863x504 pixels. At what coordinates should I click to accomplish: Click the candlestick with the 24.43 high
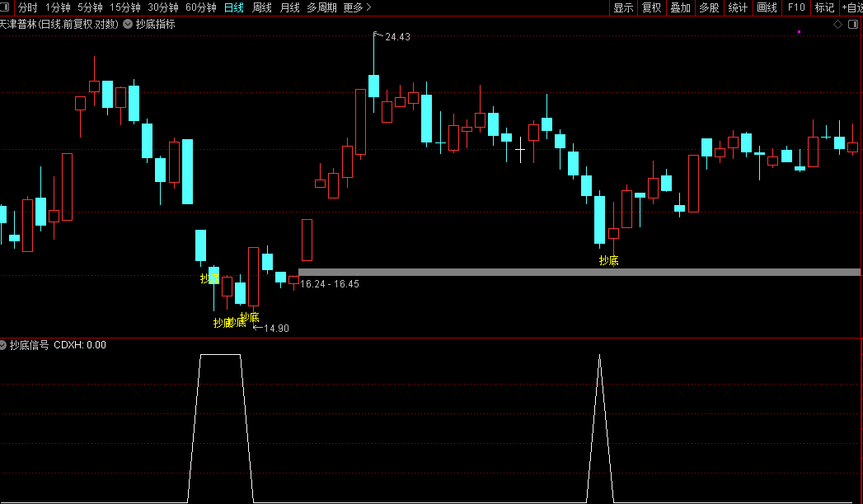tap(373, 86)
